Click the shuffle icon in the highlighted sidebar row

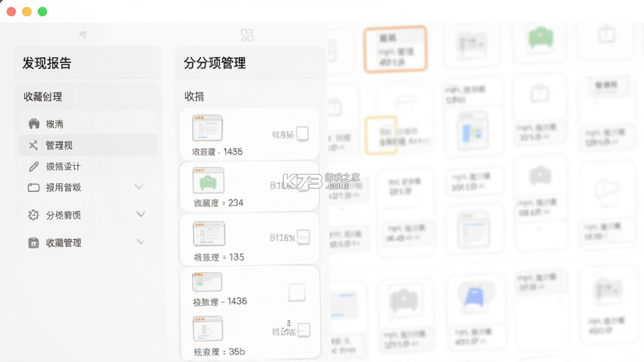[x=33, y=145]
